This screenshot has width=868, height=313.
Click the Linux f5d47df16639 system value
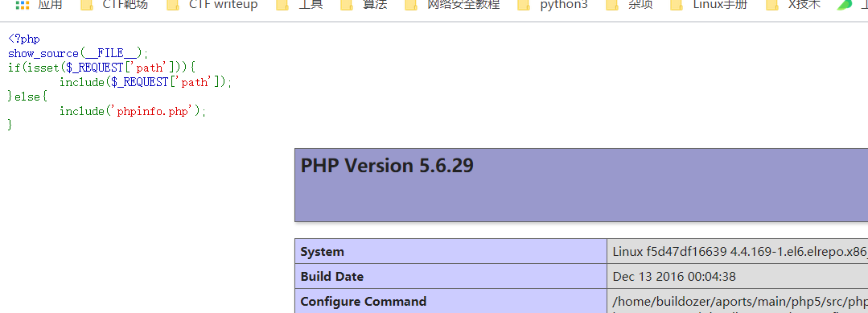click(x=740, y=252)
